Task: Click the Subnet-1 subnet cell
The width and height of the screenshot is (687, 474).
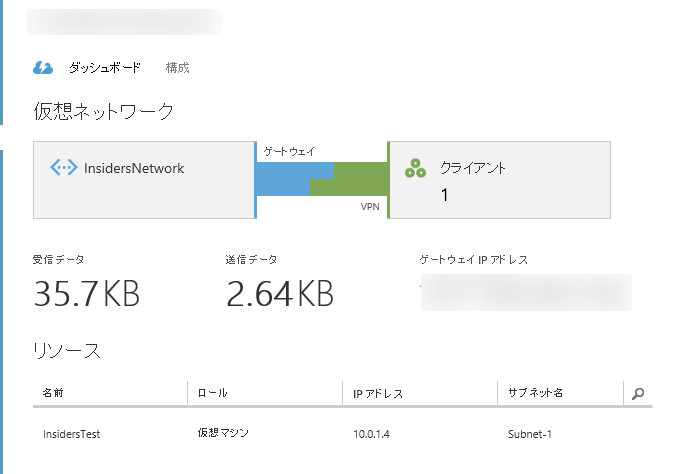Action: pos(530,434)
